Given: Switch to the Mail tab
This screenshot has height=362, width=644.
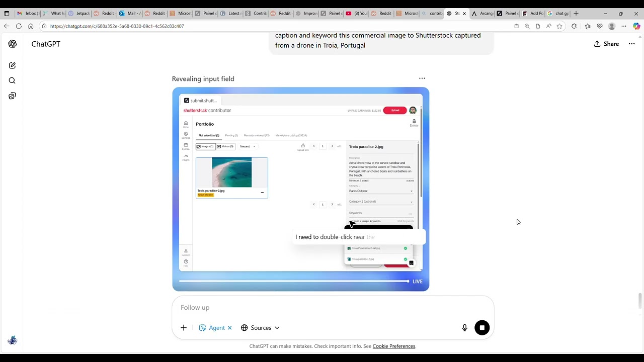Looking at the screenshot, I should [129, 14].
